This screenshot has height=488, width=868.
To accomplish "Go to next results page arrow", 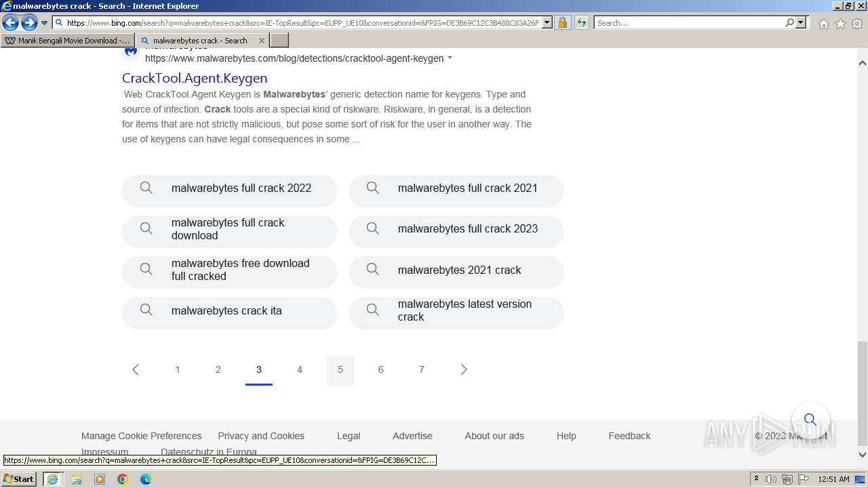I will [x=464, y=369].
